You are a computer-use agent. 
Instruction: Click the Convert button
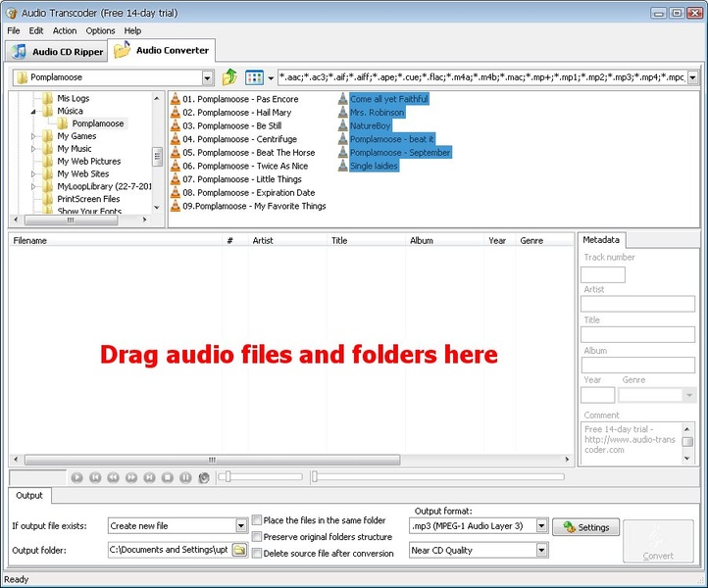point(658,541)
